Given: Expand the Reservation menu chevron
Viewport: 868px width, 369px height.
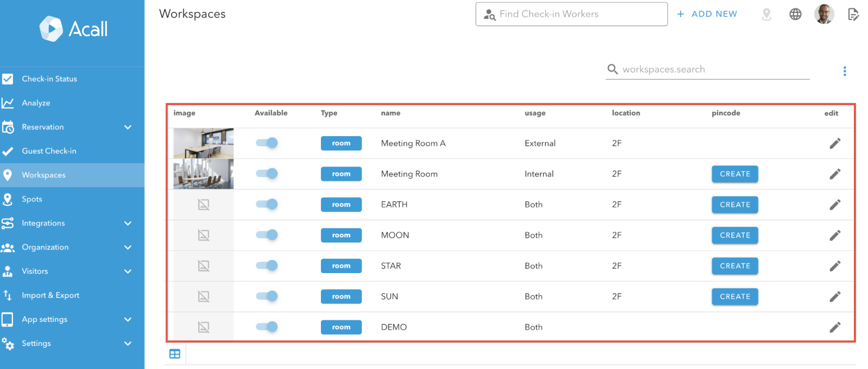Looking at the screenshot, I should (x=128, y=128).
